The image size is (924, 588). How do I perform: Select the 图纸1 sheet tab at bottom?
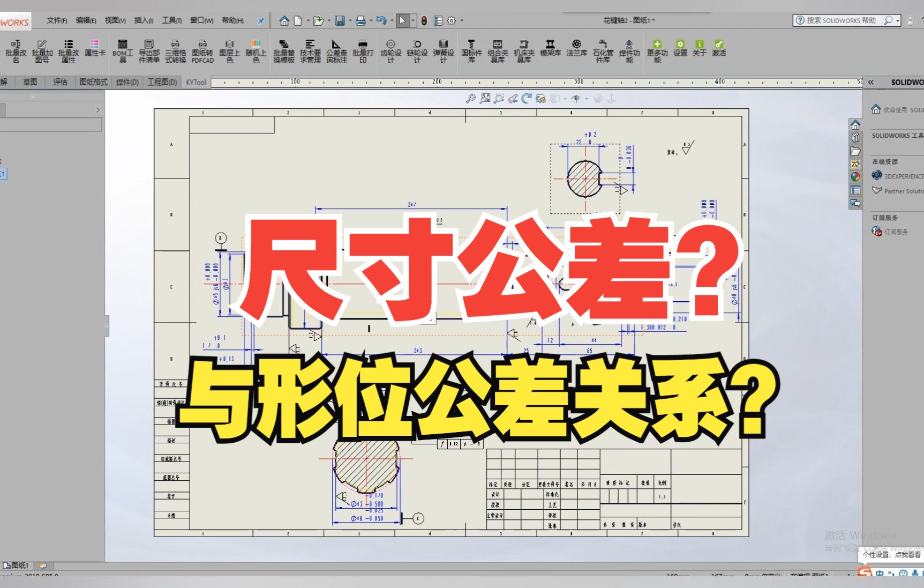(x=16, y=565)
